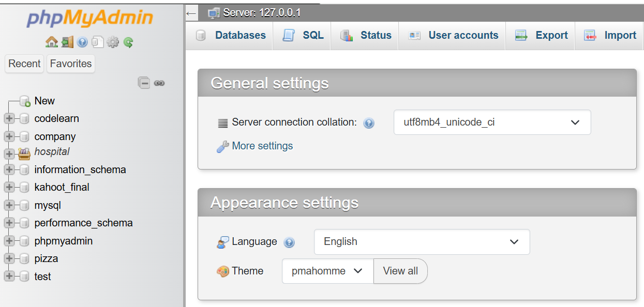This screenshot has width=644, height=307.
Task: Expand the mysql database node
Action: [x=8, y=206]
